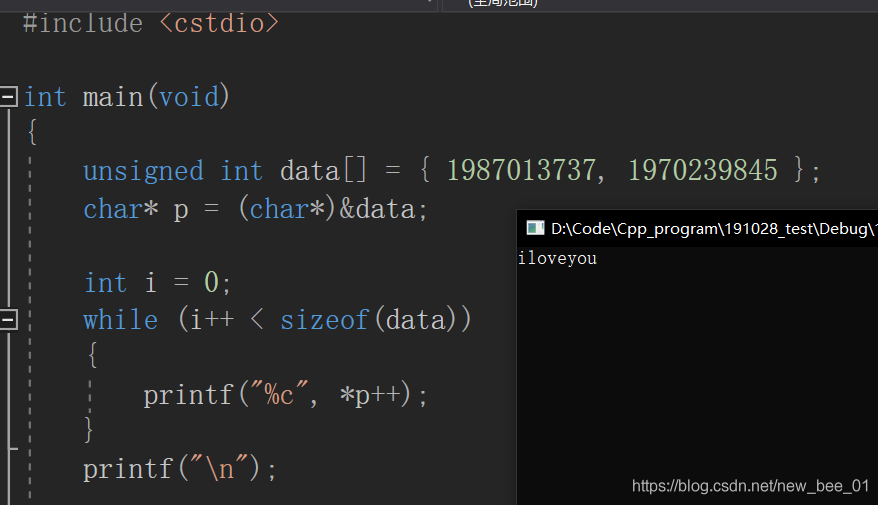878x505 pixels.
Task: Click the 'while' keyword
Action: 120,320
